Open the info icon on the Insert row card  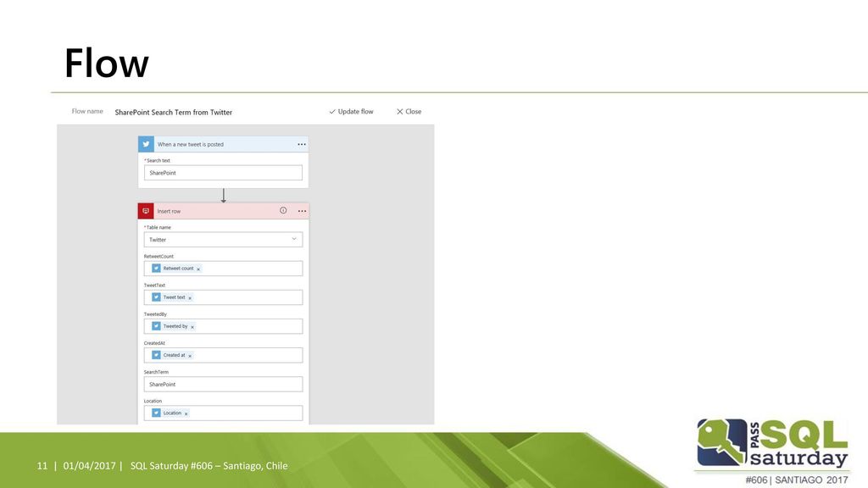(x=283, y=210)
